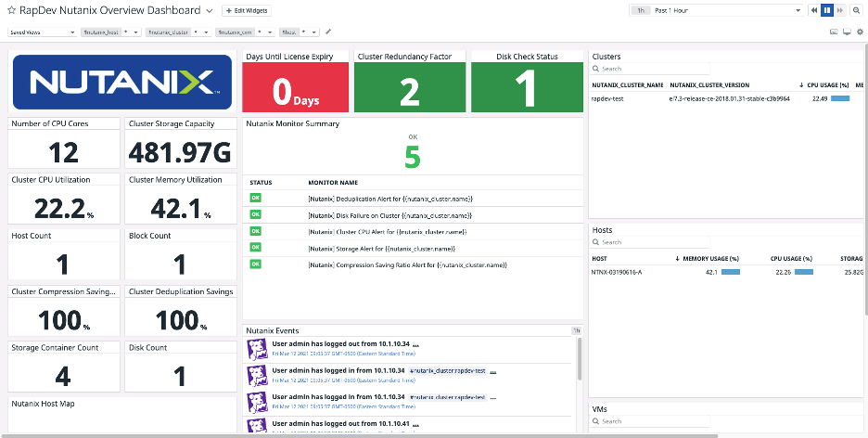Select the Cluster Redundancy Factor widget
The height and width of the screenshot is (438, 868).
pyautogui.click(x=410, y=82)
